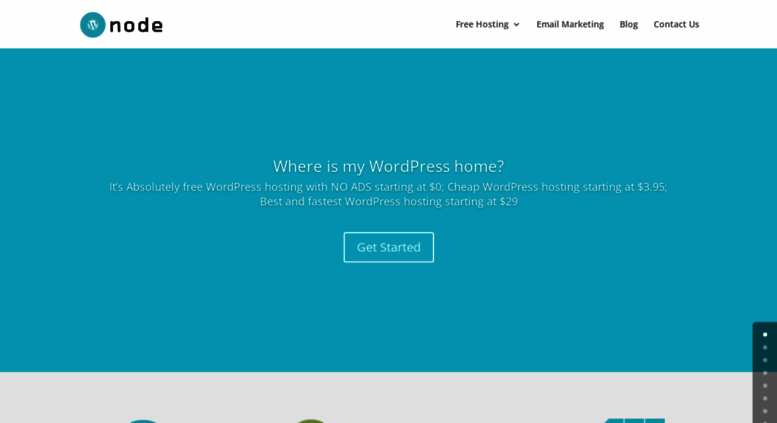Open the Free Hosting menu item

click(x=482, y=24)
